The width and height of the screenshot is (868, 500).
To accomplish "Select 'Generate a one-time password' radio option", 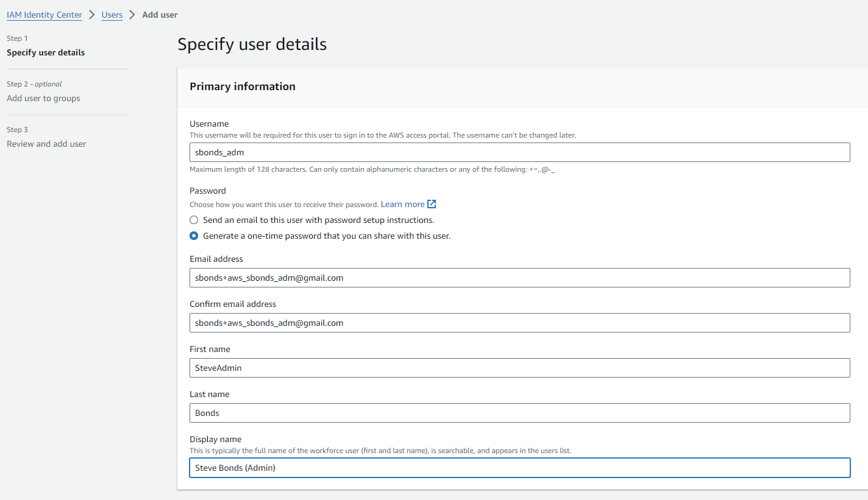I will (x=194, y=236).
